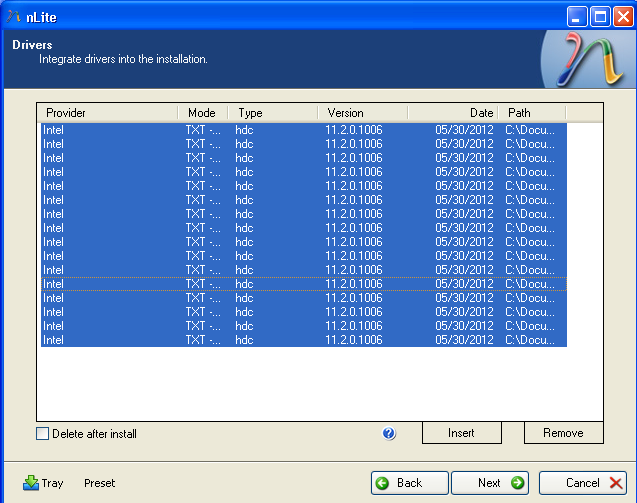Enable the Delete after install checkbox
Viewport: 637px width, 503px height.
[42, 434]
